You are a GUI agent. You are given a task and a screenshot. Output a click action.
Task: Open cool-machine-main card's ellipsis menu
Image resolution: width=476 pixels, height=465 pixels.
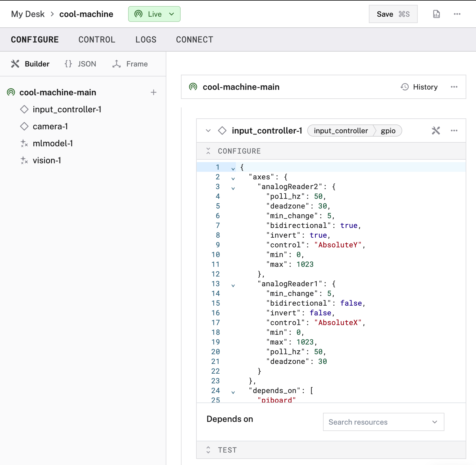point(454,87)
